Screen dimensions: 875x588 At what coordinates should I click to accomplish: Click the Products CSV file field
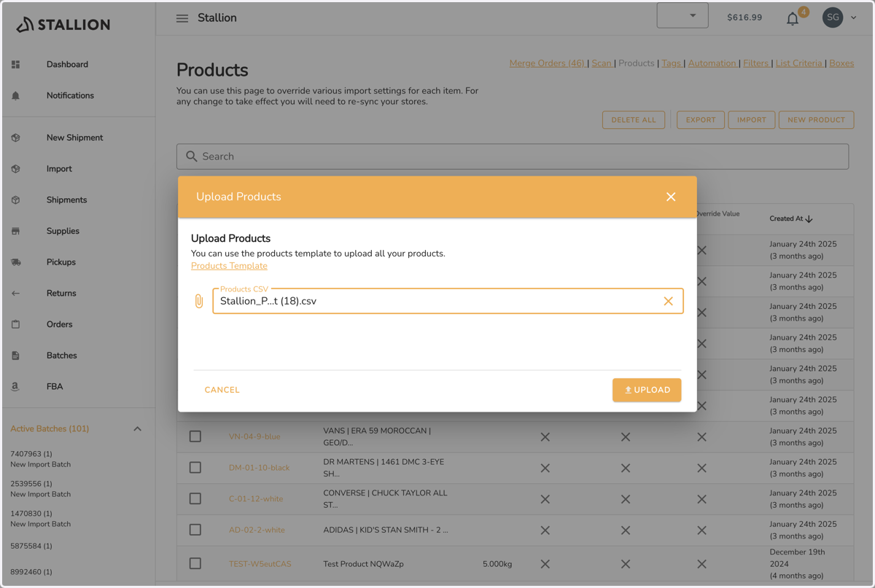[x=448, y=301]
